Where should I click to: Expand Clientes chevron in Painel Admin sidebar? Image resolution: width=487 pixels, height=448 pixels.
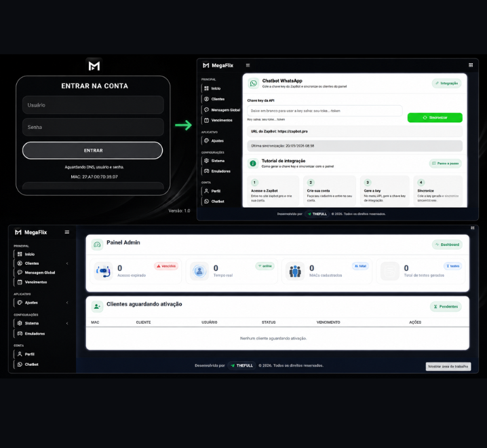click(67, 263)
